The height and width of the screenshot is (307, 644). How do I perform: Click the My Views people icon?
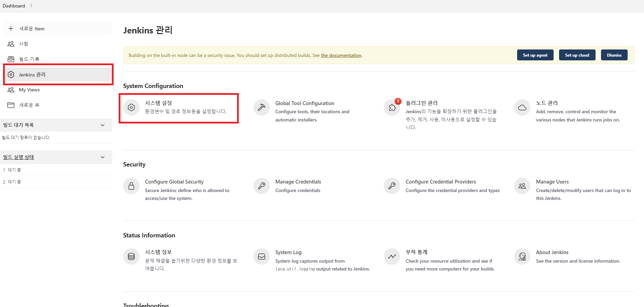(11, 90)
